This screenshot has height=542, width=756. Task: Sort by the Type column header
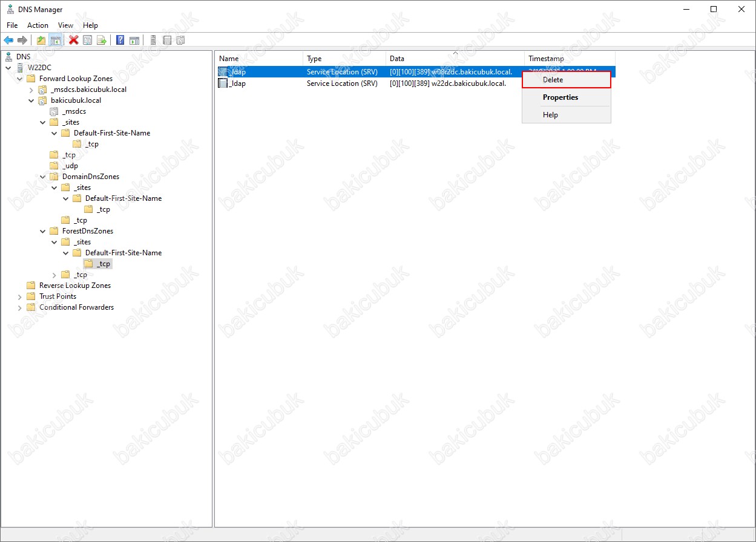point(344,59)
